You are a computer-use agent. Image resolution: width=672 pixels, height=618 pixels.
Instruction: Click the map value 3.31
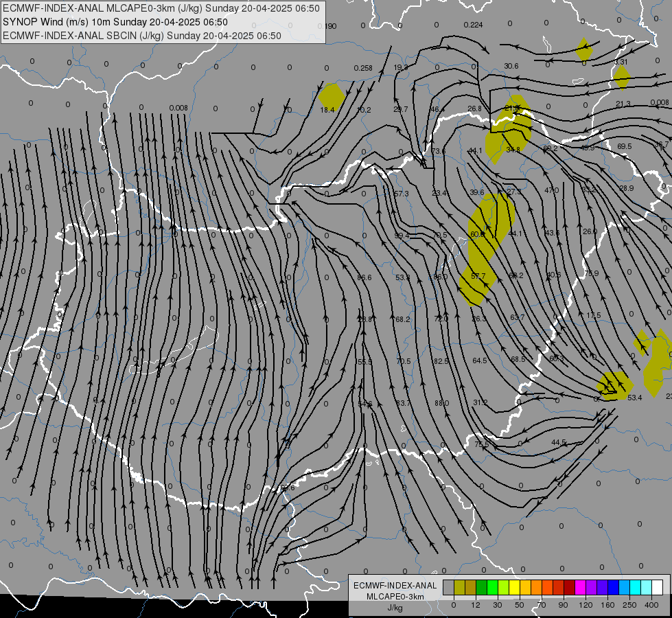pyautogui.click(x=621, y=62)
